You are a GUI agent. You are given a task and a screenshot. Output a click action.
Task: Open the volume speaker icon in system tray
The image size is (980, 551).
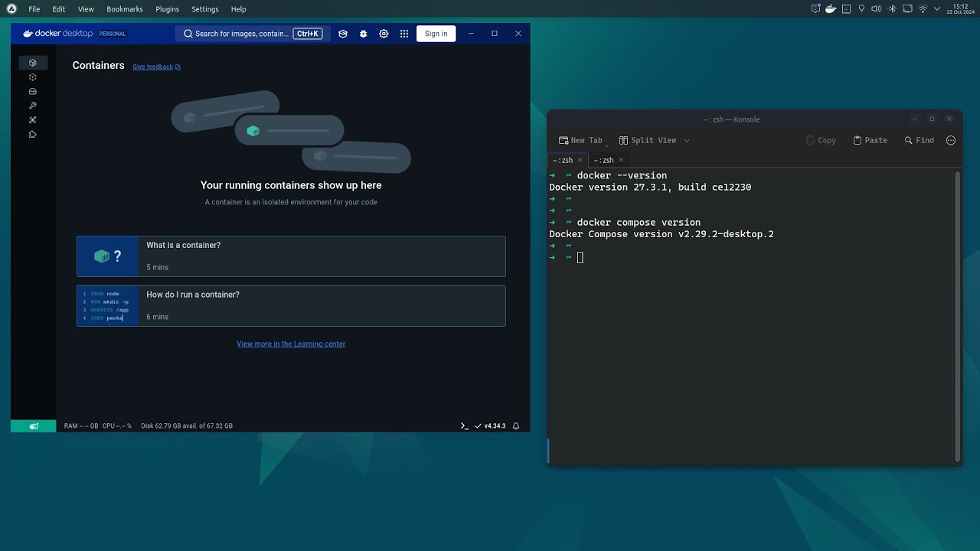click(x=877, y=9)
